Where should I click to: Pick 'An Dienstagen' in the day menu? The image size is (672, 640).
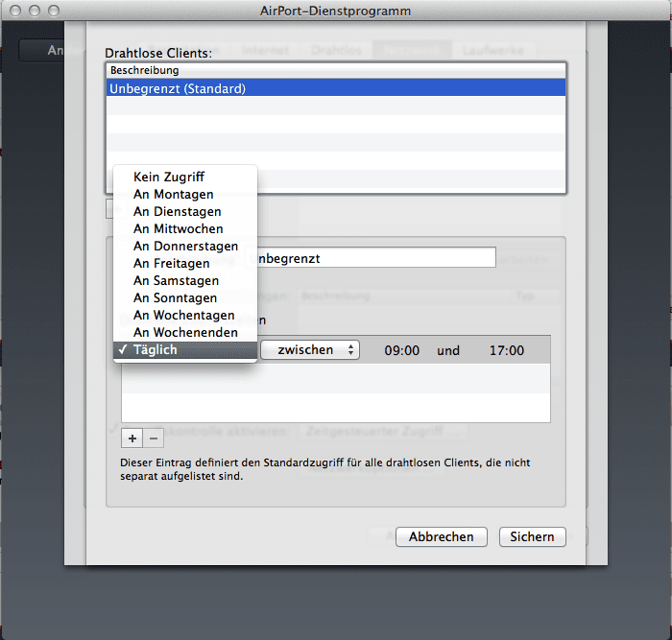click(x=184, y=212)
